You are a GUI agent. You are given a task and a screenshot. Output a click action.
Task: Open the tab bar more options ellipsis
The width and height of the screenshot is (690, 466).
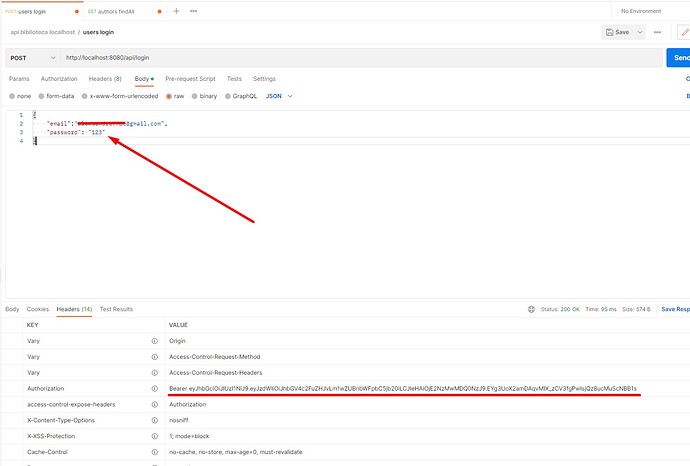coord(194,11)
